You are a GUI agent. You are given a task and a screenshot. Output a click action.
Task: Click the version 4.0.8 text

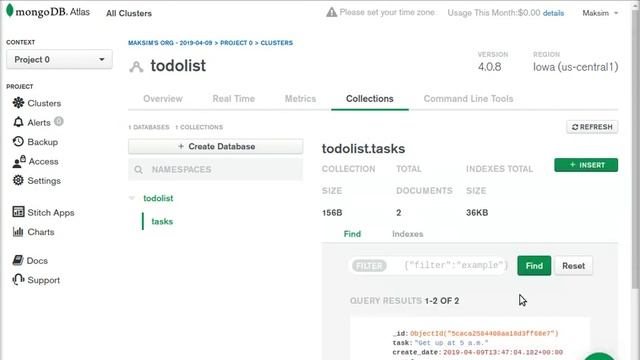tap(489, 67)
